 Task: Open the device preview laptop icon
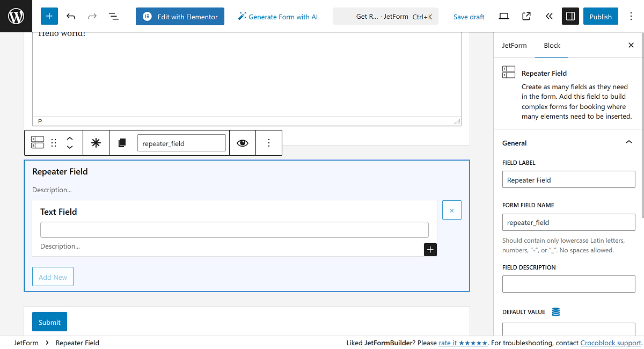(503, 16)
